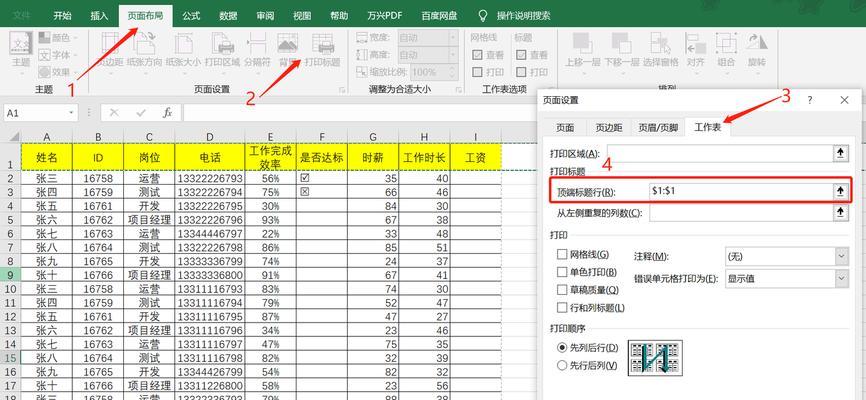The image size is (866, 400).
Task: Open the 宽度 width dropdown
Action: tap(453, 38)
